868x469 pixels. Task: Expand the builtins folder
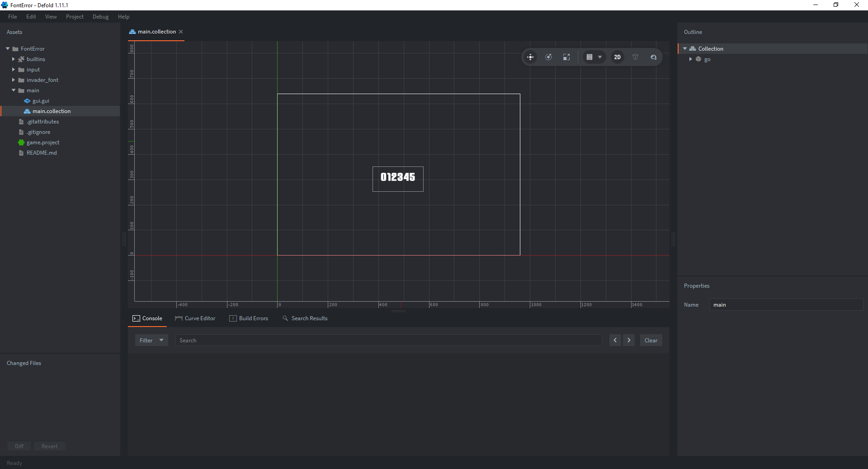[x=14, y=59]
